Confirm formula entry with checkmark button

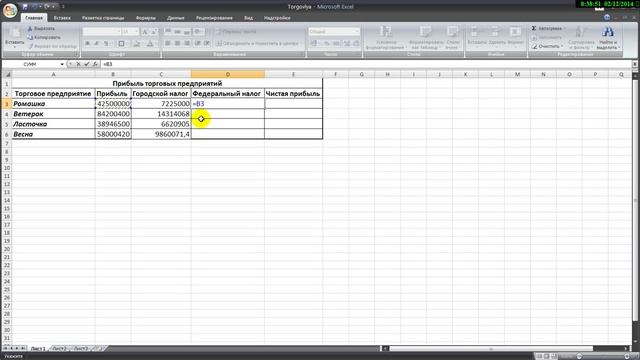pyautogui.click(x=87, y=64)
